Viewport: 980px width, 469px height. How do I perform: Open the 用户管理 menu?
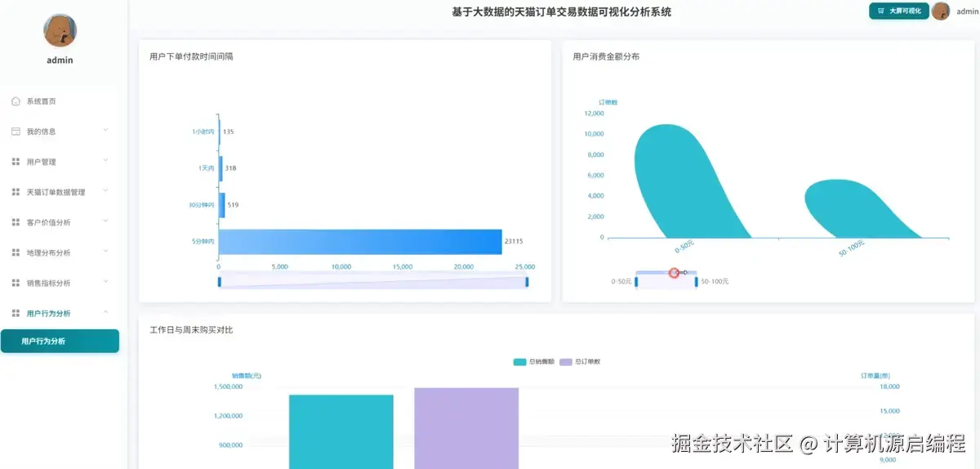coord(60,162)
